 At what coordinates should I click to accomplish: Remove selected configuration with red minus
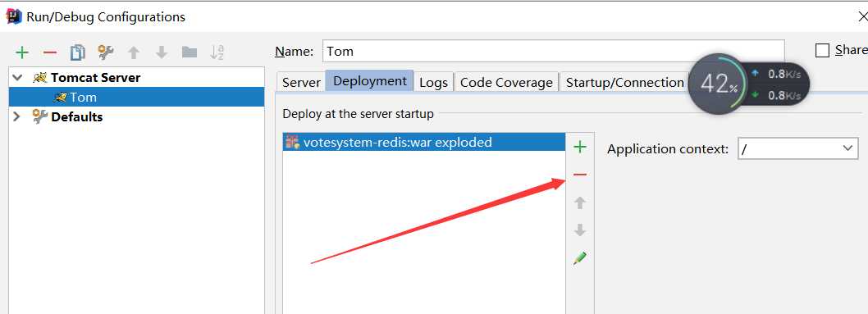click(x=50, y=52)
